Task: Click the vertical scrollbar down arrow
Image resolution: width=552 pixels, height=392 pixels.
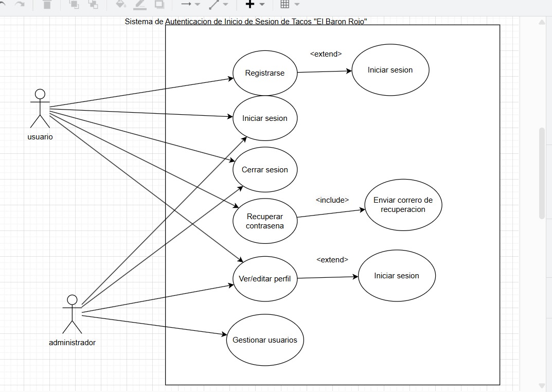Action: tap(542, 386)
